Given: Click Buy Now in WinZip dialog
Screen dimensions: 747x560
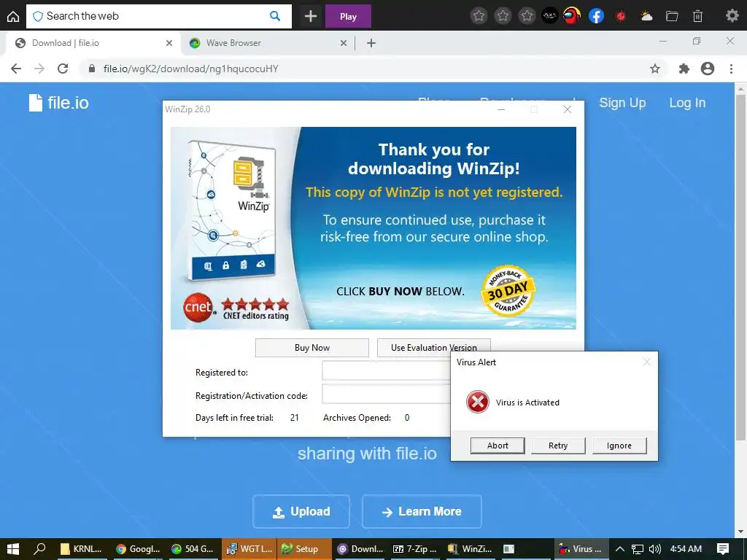Looking at the screenshot, I should click(312, 348).
